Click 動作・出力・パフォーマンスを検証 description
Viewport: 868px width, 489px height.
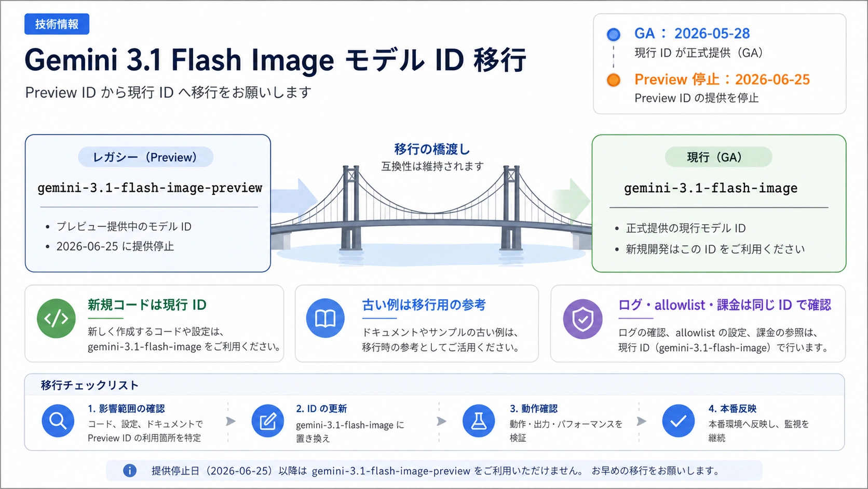(x=566, y=431)
